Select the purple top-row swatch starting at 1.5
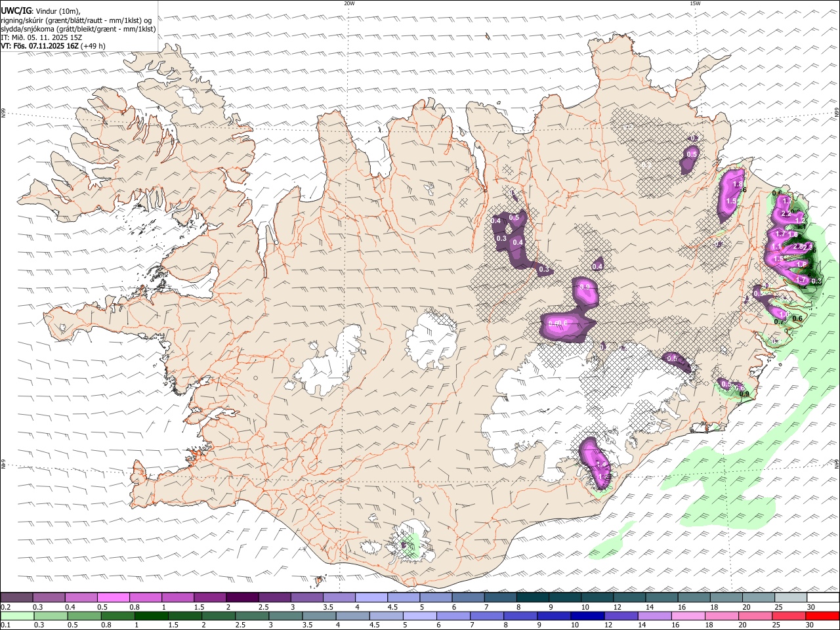This screenshot has width=840, height=630. click(209, 598)
